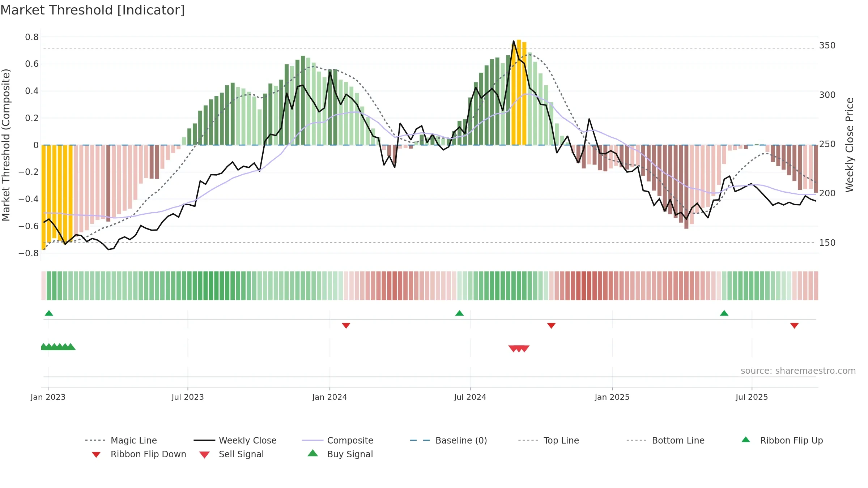Click the green buy signal cluster in early 2023
This screenshot has width=868, height=488.
point(58,347)
